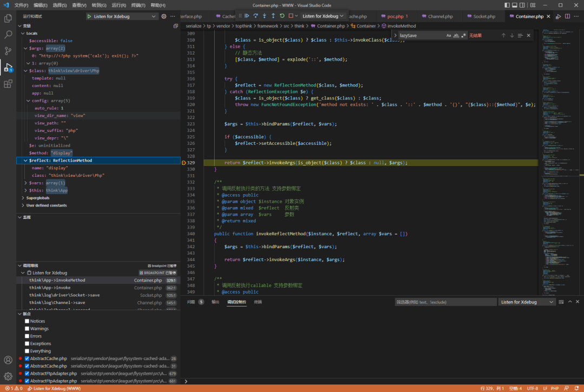Click Listen for Xdebug in status bar

[x=54, y=388]
